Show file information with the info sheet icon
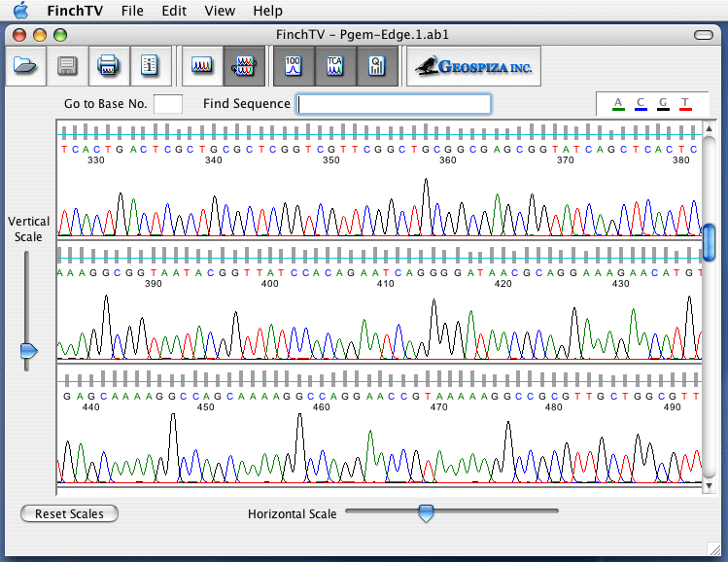Screen dimensions: 728x562 (150, 66)
